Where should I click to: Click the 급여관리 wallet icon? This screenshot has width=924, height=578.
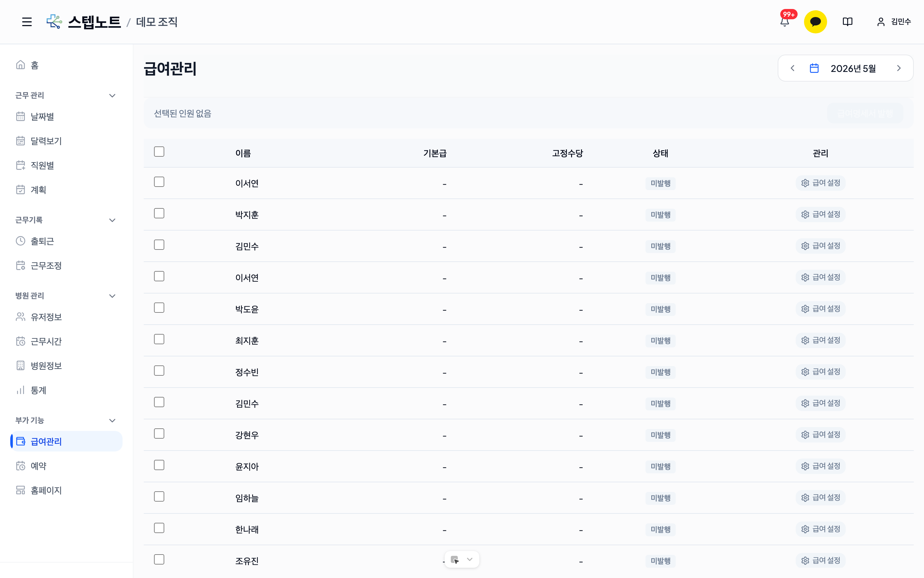21,441
